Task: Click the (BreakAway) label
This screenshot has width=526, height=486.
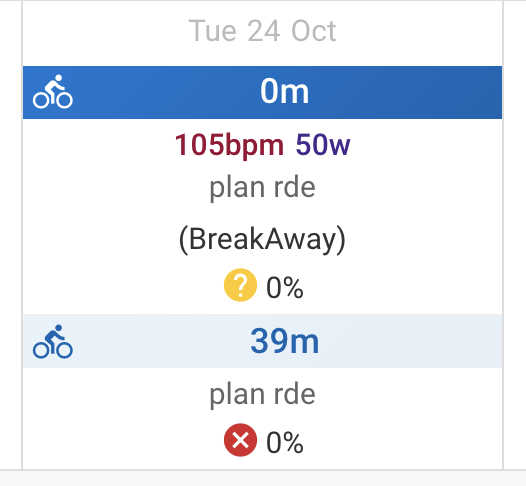Action: point(262,239)
